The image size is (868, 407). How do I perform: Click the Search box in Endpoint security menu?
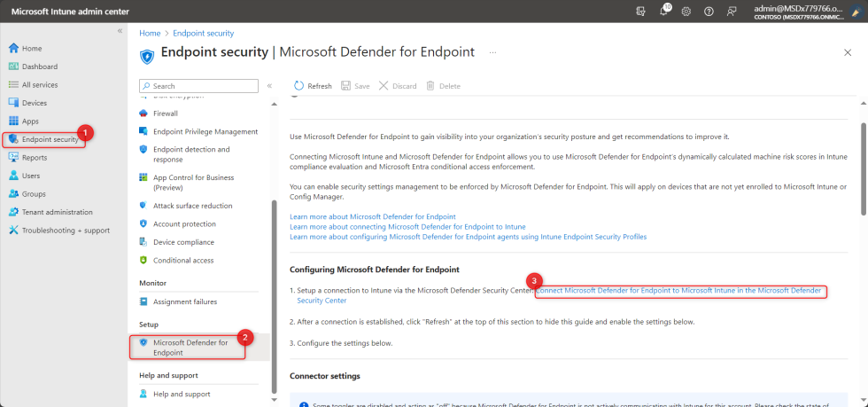coord(198,86)
